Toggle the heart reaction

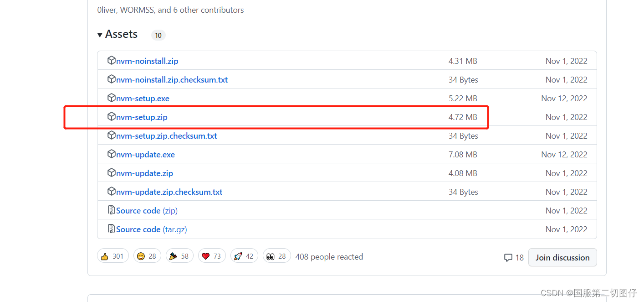(x=211, y=256)
